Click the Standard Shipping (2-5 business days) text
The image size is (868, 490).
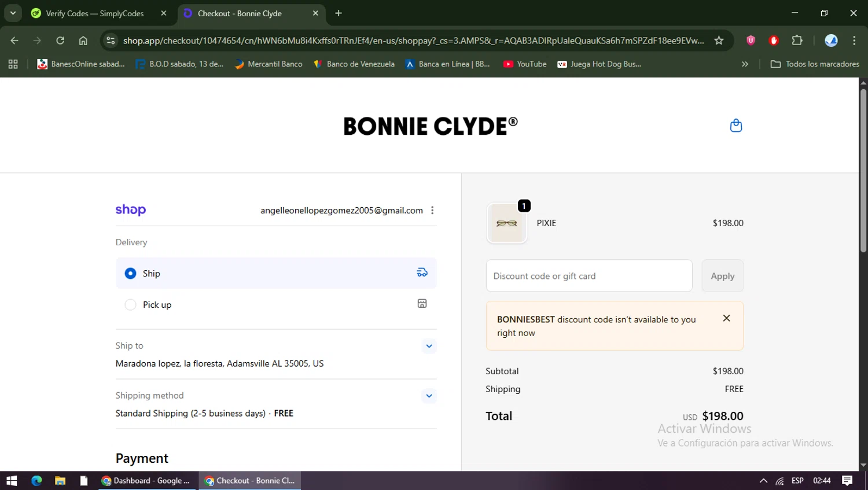[x=190, y=413]
